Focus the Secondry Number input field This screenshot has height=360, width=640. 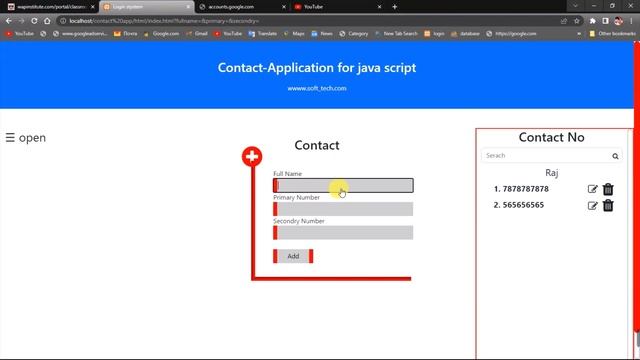343,233
